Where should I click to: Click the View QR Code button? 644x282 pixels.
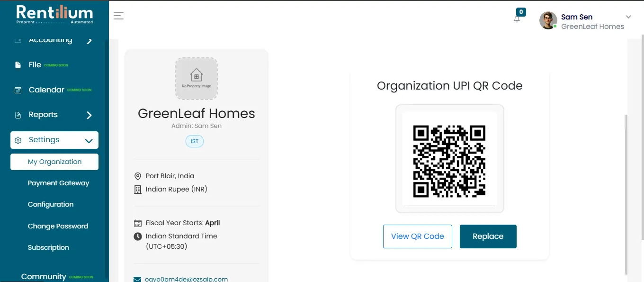coord(418,237)
